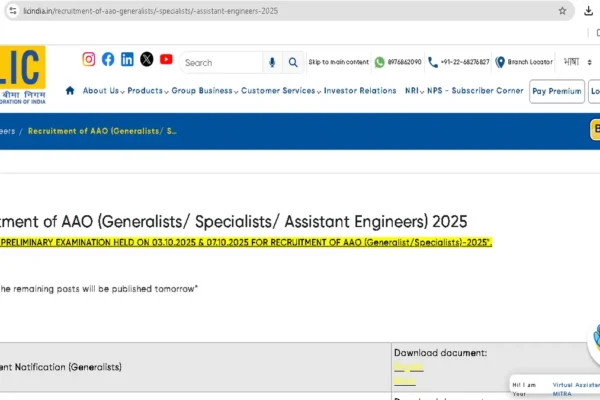Screen dimensions: 600x400
Task: Open LIC Facebook page icon
Action: [x=108, y=59]
